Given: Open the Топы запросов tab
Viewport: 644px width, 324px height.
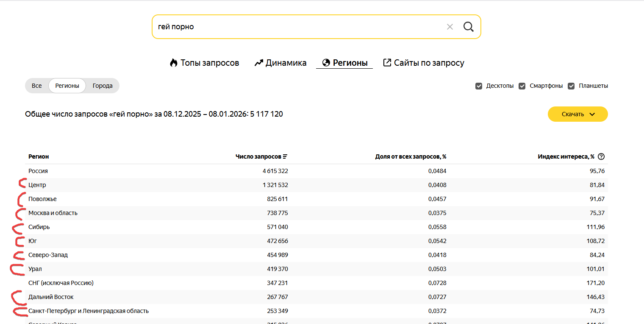Looking at the screenshot, I should (x=204, y=63).
